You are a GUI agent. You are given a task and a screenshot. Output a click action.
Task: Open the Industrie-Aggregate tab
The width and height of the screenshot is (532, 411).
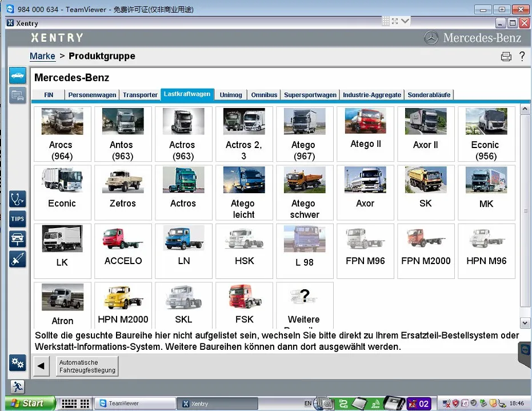pos(372,95)
